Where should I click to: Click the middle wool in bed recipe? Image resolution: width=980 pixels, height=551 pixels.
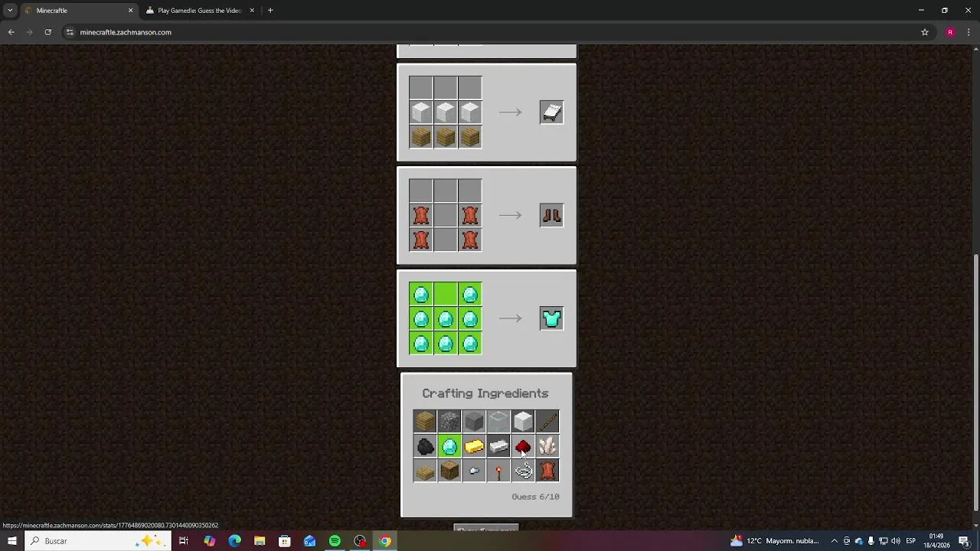point(446,112)
